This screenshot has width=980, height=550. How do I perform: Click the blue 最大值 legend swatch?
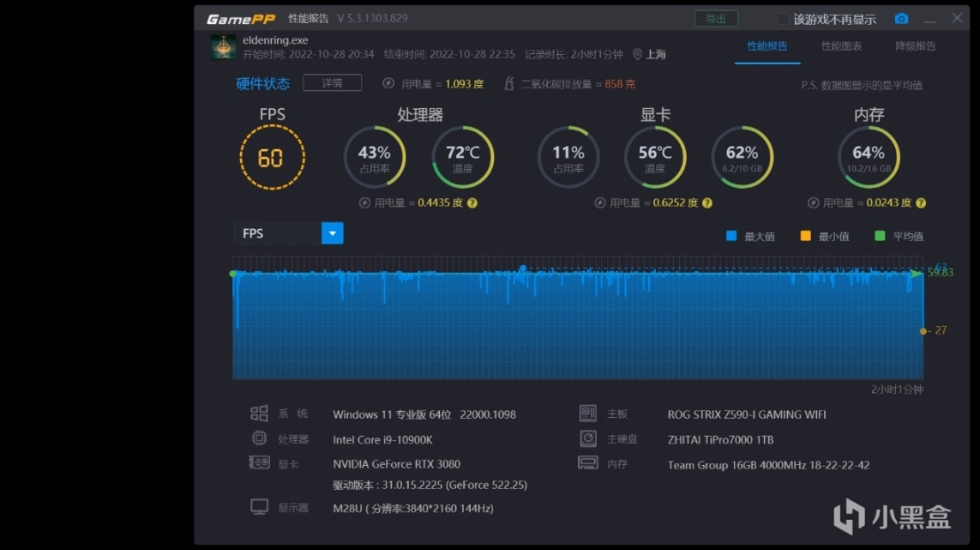pos(731,236)
